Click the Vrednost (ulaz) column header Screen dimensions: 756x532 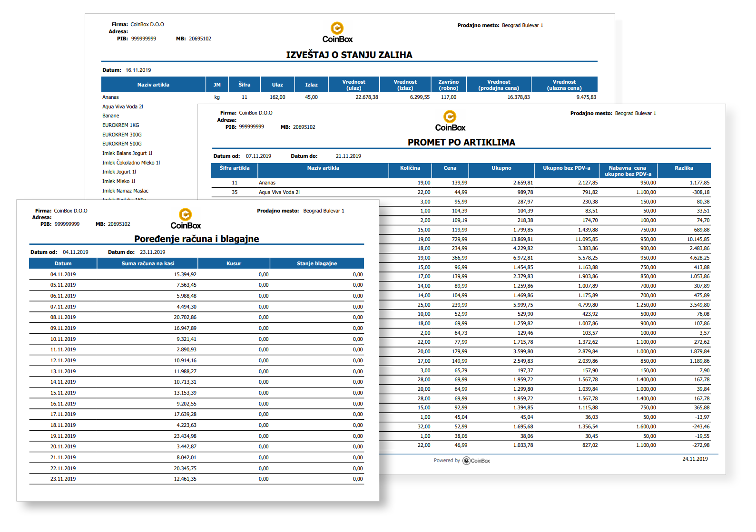(354, 85)
